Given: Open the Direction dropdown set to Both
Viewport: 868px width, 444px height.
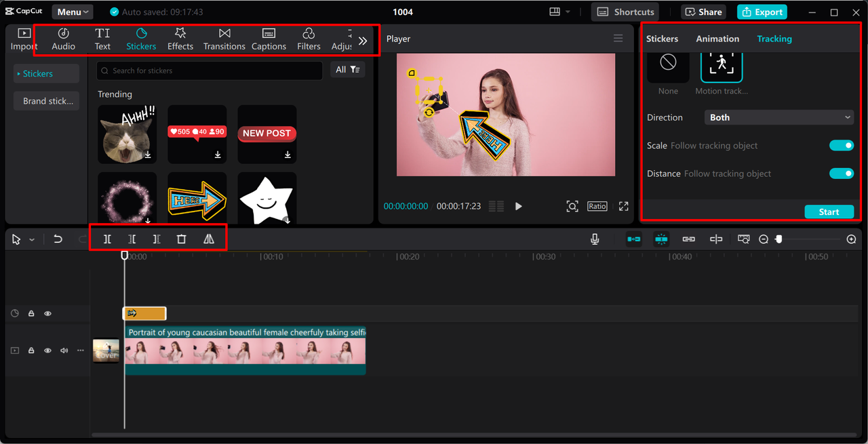Looking at the screenshot, I should [x=778, y=117].
